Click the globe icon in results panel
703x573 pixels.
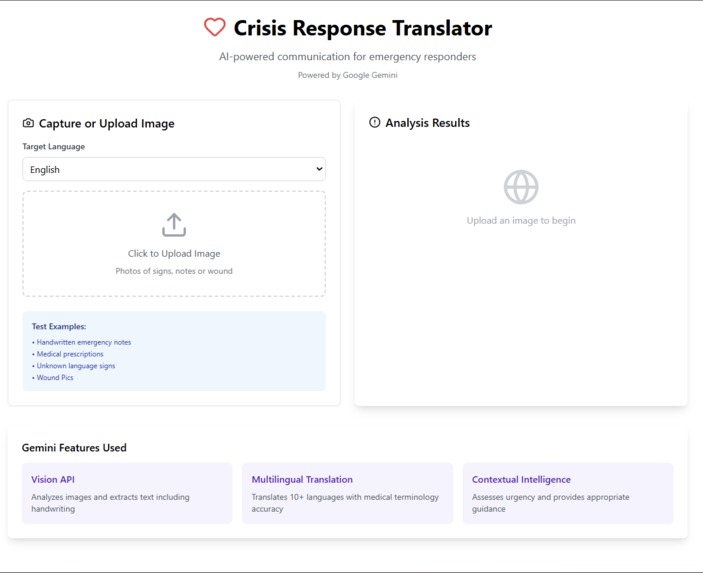coord(521,187)
